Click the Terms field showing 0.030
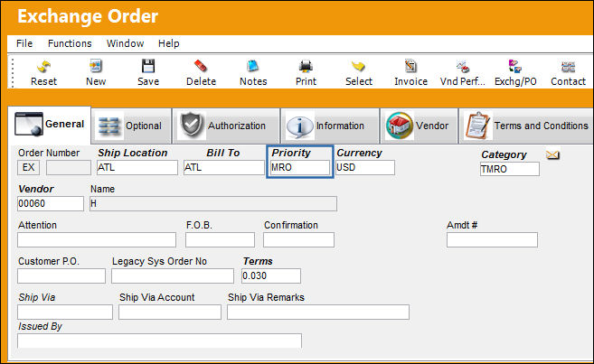 point(271,275)
